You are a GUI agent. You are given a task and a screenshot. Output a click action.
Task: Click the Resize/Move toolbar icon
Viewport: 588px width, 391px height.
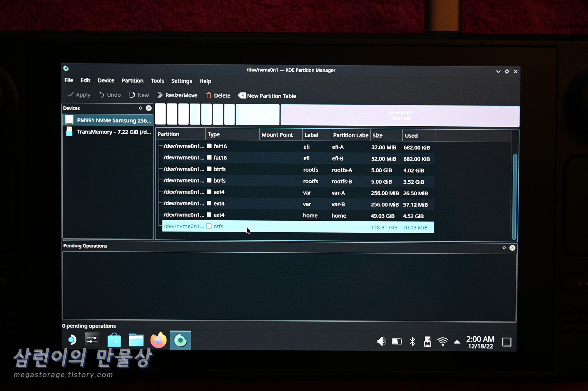[x=160, y=95]
